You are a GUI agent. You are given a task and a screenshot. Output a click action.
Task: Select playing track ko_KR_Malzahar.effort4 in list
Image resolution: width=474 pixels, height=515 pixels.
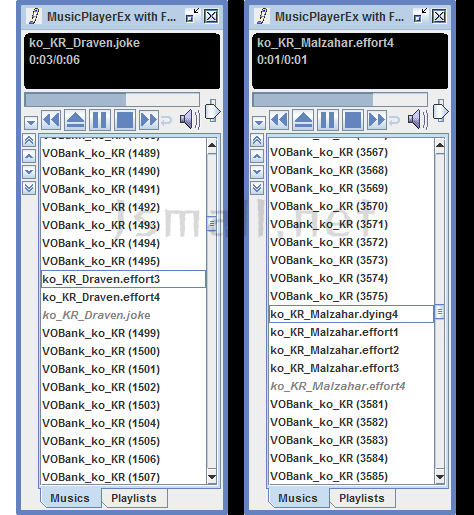click(351, 386)
